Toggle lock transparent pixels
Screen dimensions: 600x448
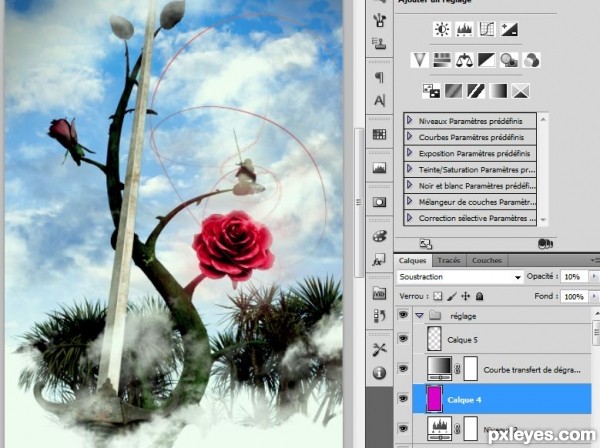coord(438,296)
